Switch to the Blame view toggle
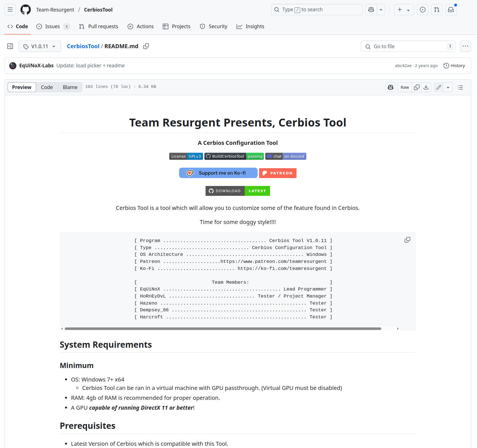 pos(70,87)
